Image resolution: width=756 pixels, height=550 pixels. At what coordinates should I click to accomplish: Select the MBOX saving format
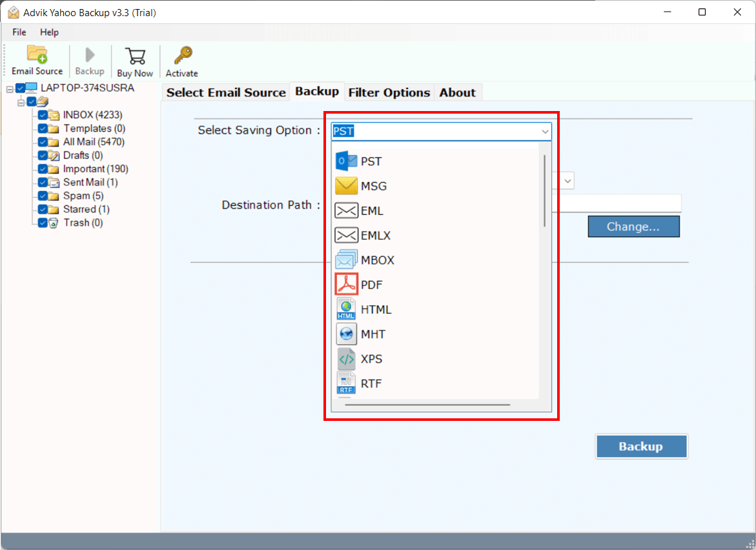(374, 260)
